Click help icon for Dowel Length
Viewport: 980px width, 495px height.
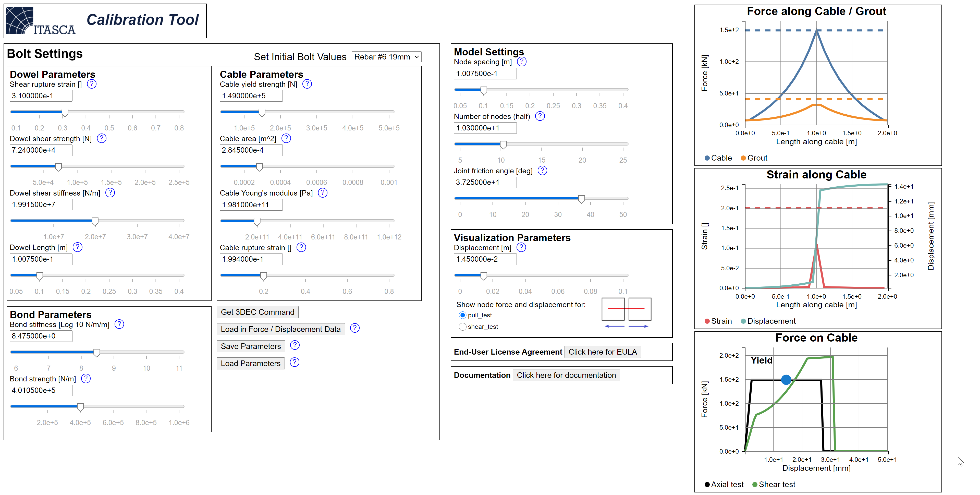(x=78, y=247)
